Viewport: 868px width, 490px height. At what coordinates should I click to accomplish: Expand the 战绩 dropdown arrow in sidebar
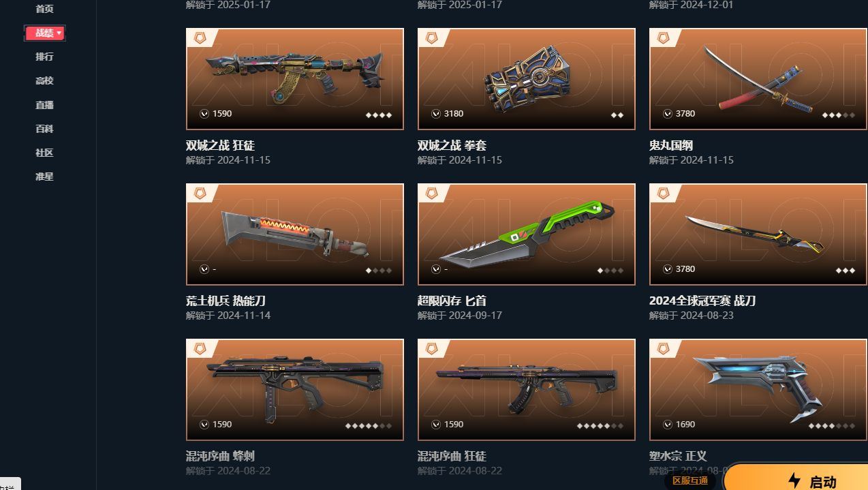pos(59,33)
